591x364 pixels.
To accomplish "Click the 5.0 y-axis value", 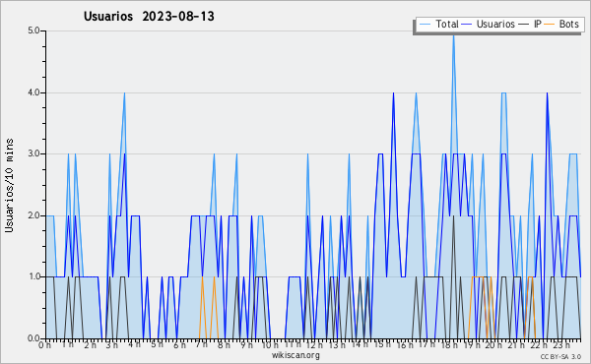I will [33, 30].
